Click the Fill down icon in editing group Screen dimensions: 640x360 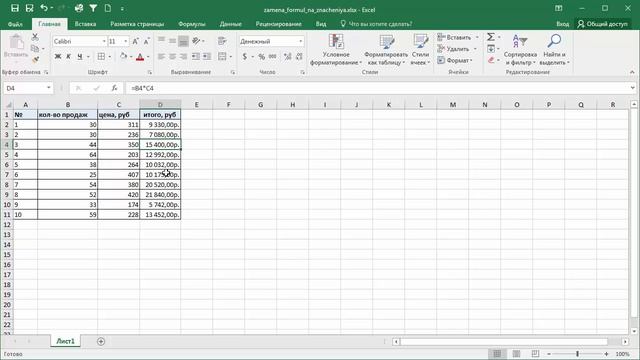point(491,49)
